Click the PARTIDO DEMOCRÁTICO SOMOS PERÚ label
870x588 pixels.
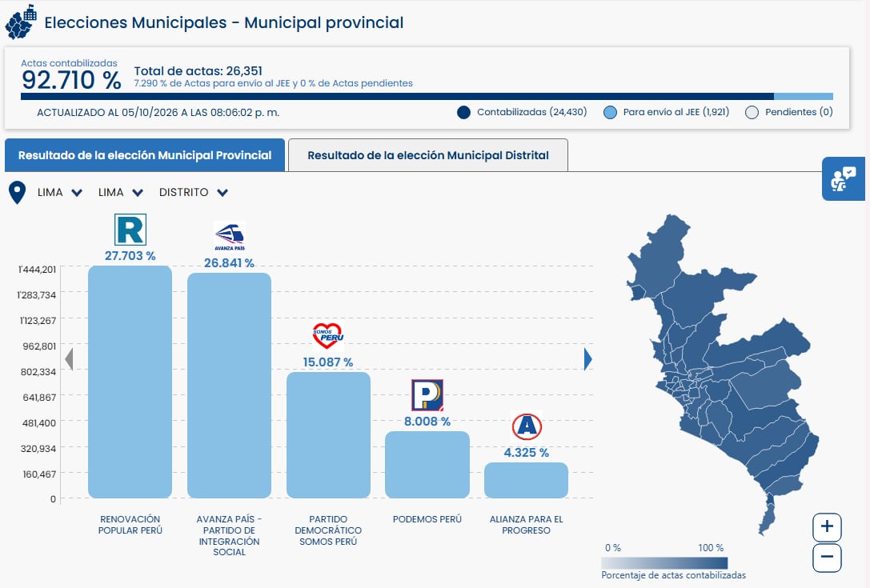328,530
